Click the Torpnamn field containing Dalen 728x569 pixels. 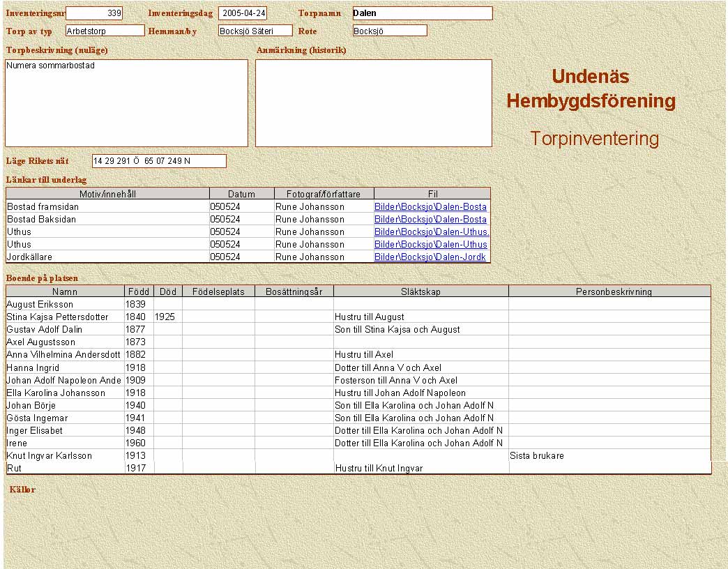coord(422,13)
